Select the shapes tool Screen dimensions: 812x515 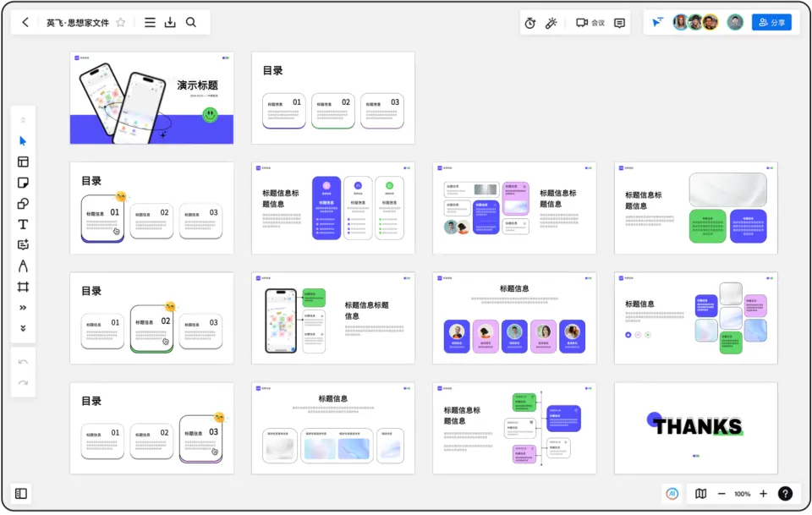23,204
